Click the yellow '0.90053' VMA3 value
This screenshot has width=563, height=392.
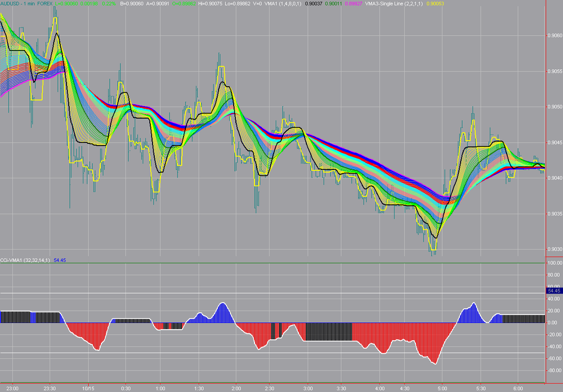point(435,3)
